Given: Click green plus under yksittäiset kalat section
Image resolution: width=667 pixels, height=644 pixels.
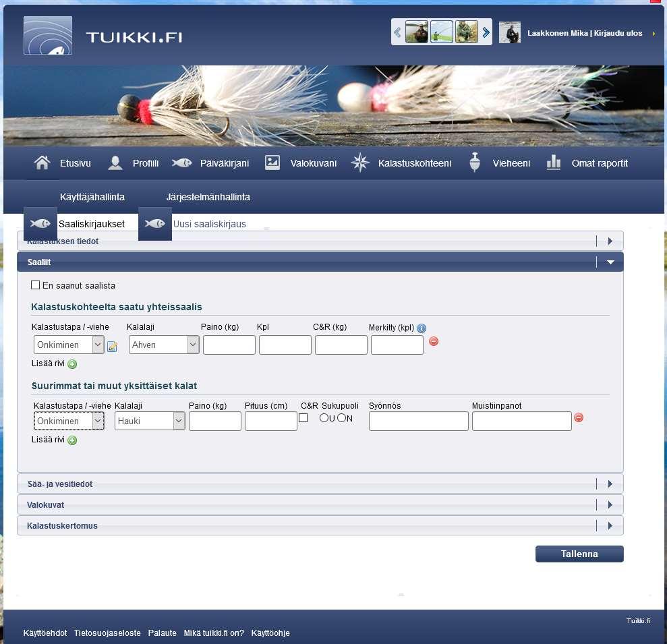Looking at the screenshot, I should coord(72,440).
